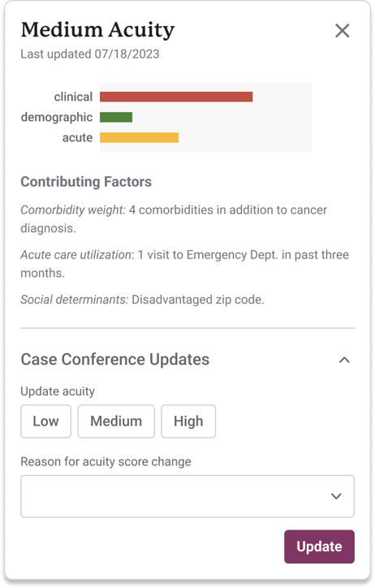Close the Medium Acuity panel
Image resolution: width=375 pixels, height=588 pixels.
342,31
